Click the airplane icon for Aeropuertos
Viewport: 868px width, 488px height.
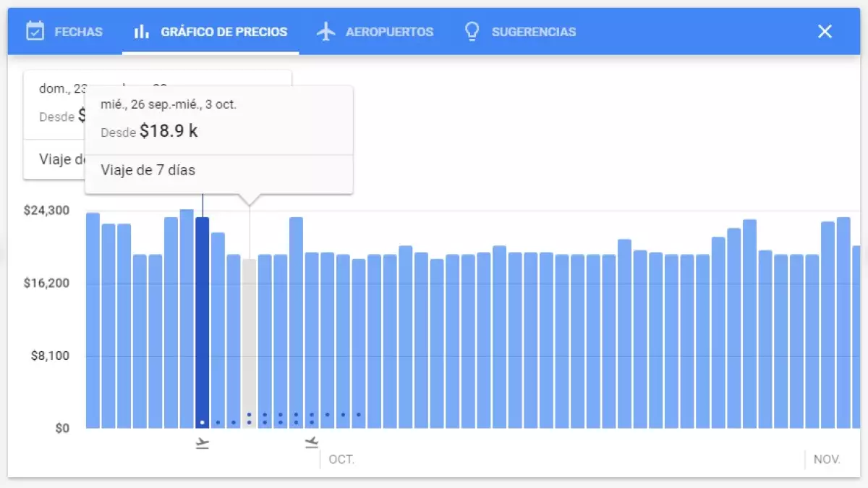click(327, 31)
